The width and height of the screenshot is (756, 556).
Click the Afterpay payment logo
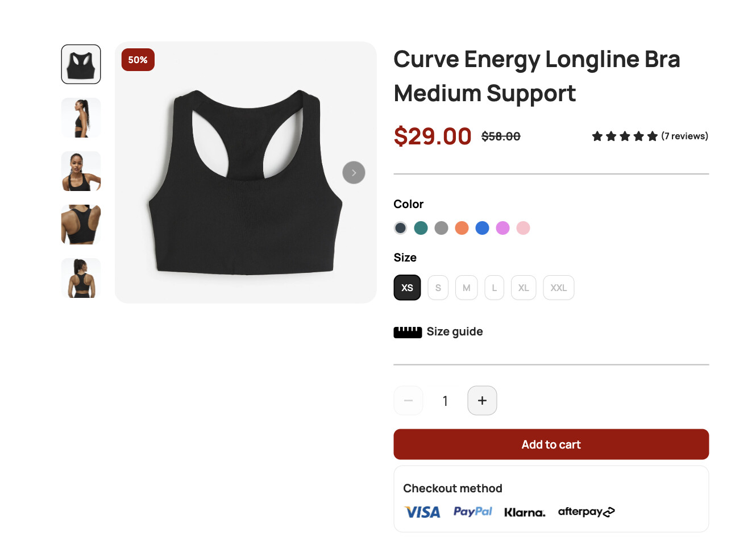tap(586, 512)
